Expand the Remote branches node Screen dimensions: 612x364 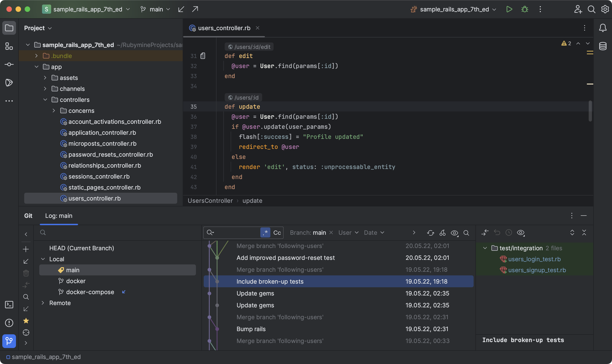pos(43,303)
